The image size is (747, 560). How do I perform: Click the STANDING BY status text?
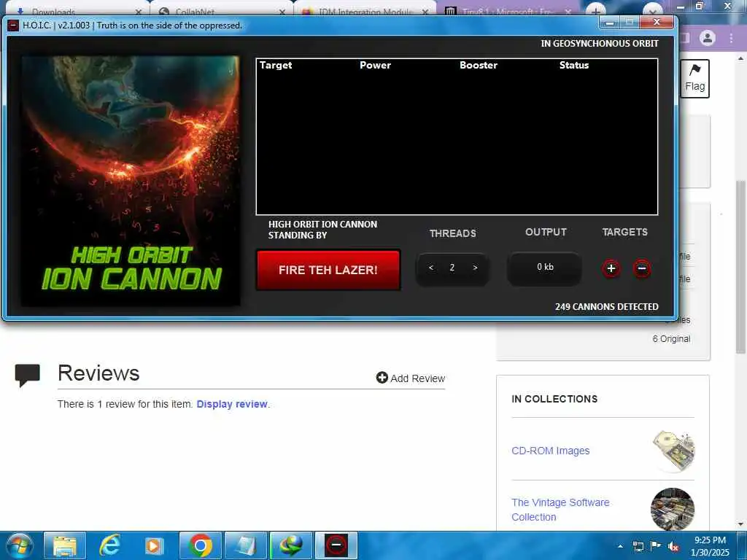(298, 236)
